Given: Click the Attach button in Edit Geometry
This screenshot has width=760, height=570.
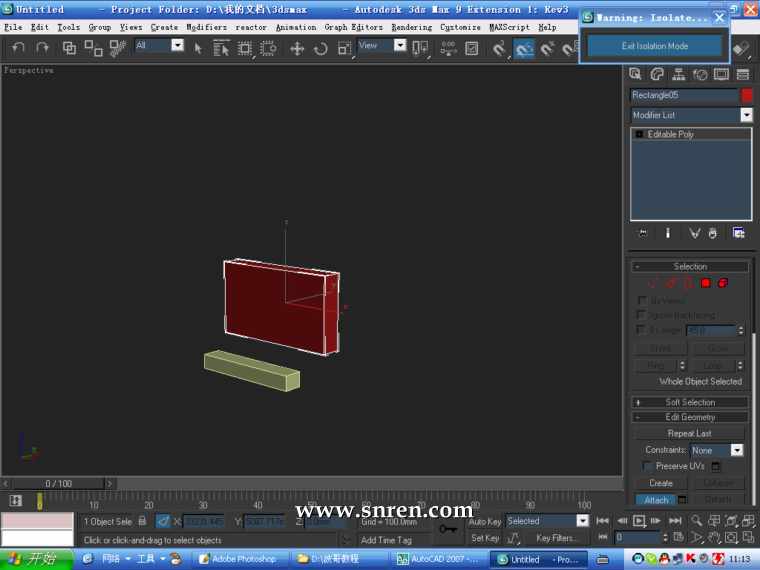Looking at the screenshot, I should click(x=656, y=500).
